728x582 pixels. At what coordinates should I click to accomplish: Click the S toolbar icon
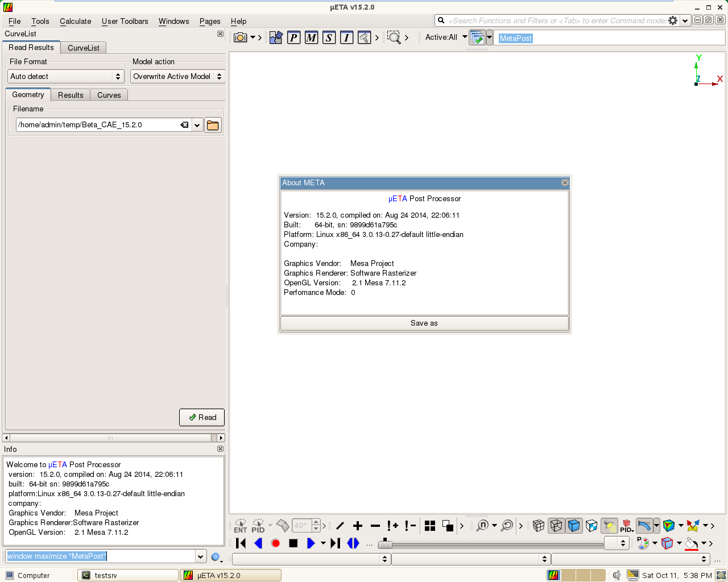[x=329, y=38]
